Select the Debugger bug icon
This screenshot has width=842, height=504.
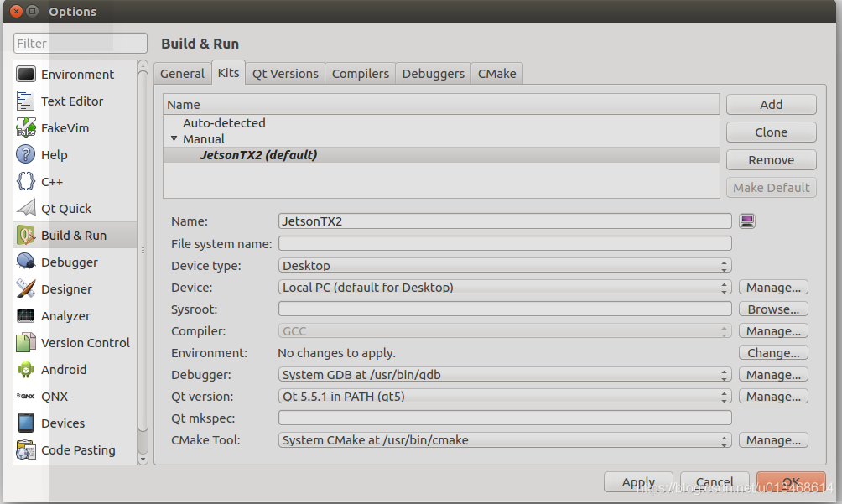(x=26, y=262)
